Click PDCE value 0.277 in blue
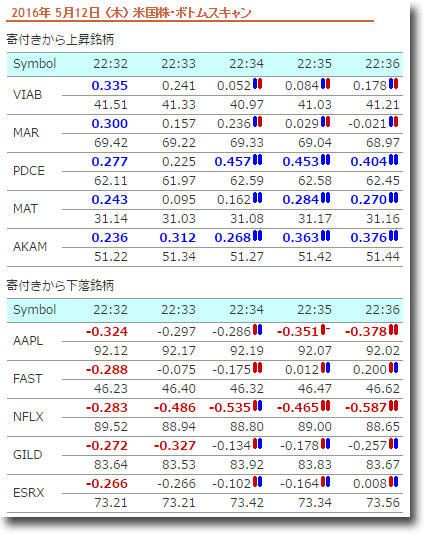427x534 pixels. click(x=110, y=161)
